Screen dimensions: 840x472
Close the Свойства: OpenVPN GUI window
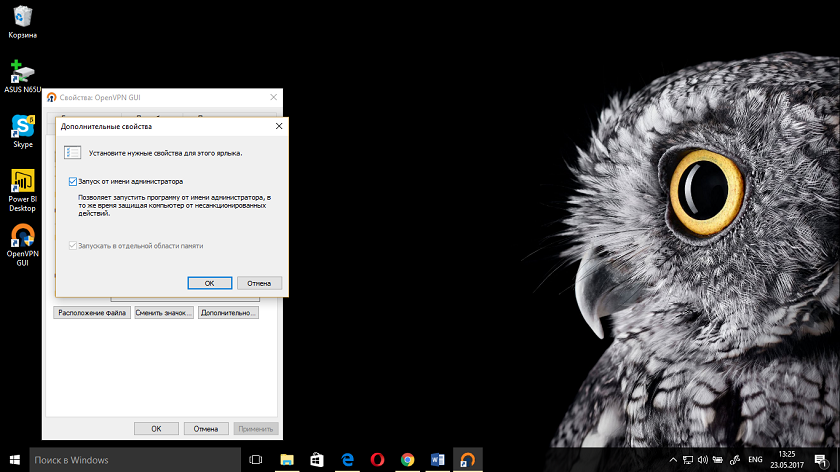tap(273, 97)
